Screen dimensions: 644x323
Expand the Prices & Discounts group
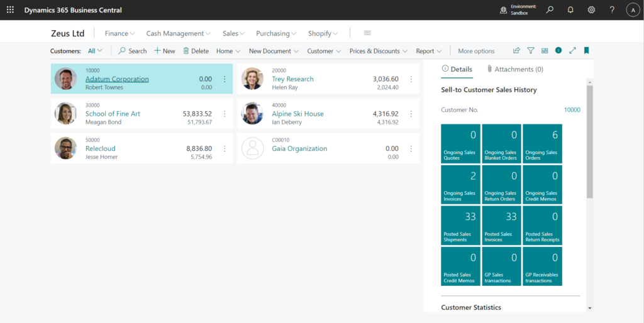click(x=379, y=51)
